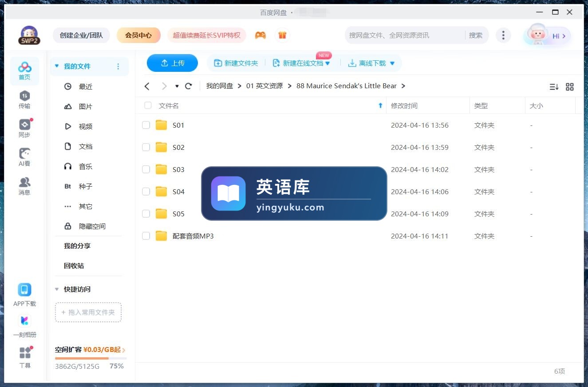Screen dimensions: 588x387
Task: Go back with the left arrow
Action: 147,86
